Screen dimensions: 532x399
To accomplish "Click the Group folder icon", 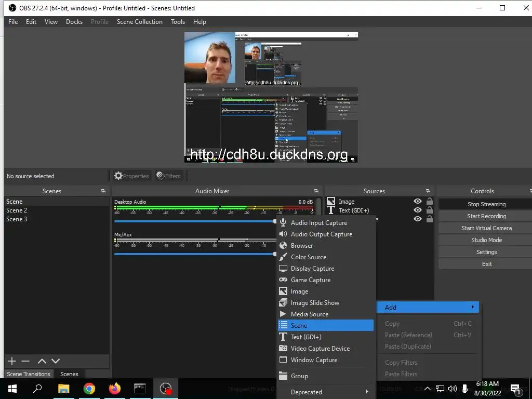I will pyautogui.click(x=283, y=376).
